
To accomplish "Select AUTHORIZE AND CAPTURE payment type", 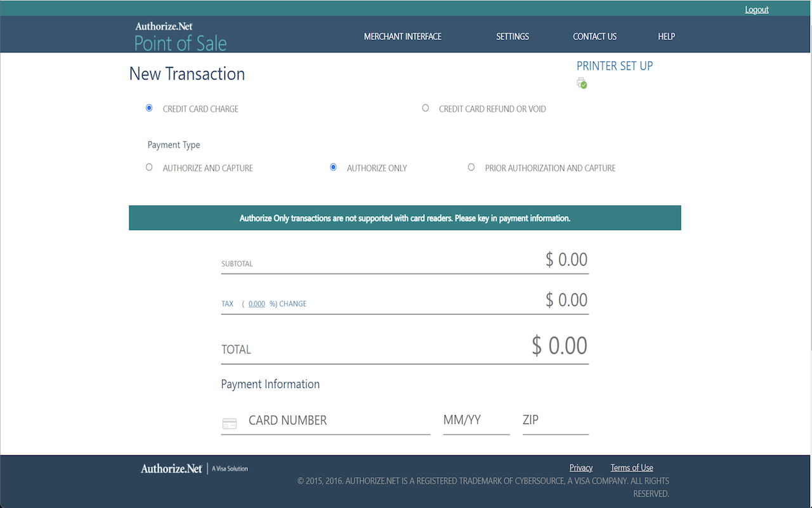I will pyautogui.click(x=149, y=166).
